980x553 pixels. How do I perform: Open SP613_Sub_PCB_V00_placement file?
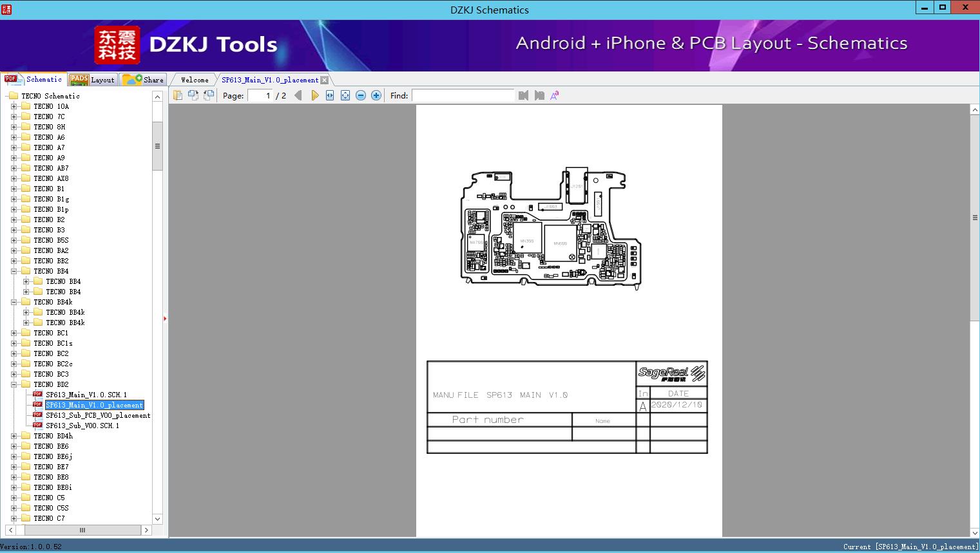click(97, 415)
